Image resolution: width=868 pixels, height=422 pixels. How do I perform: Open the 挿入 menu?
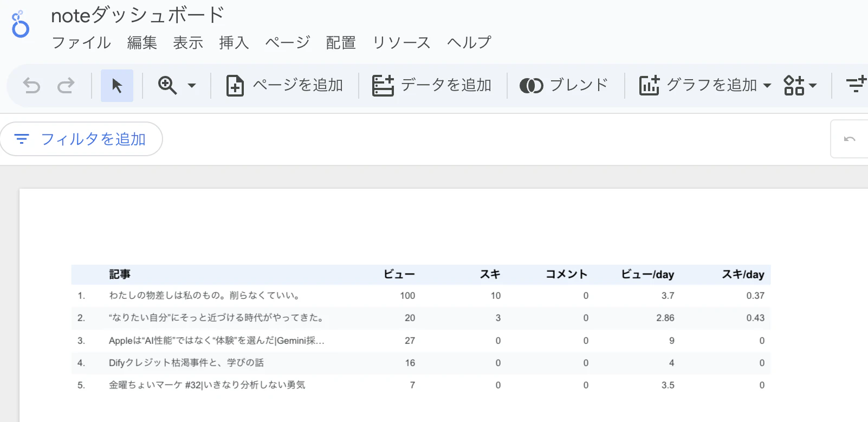tap(234, 42)
